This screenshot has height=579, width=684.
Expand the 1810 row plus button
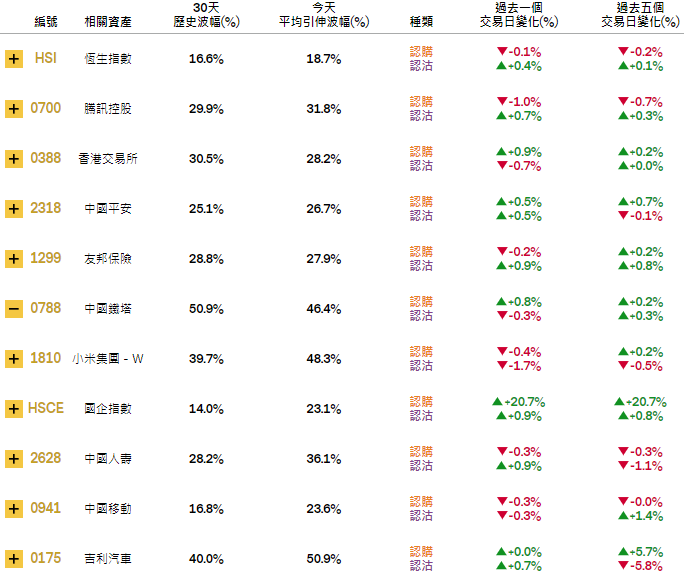click(x=14, y=359)
